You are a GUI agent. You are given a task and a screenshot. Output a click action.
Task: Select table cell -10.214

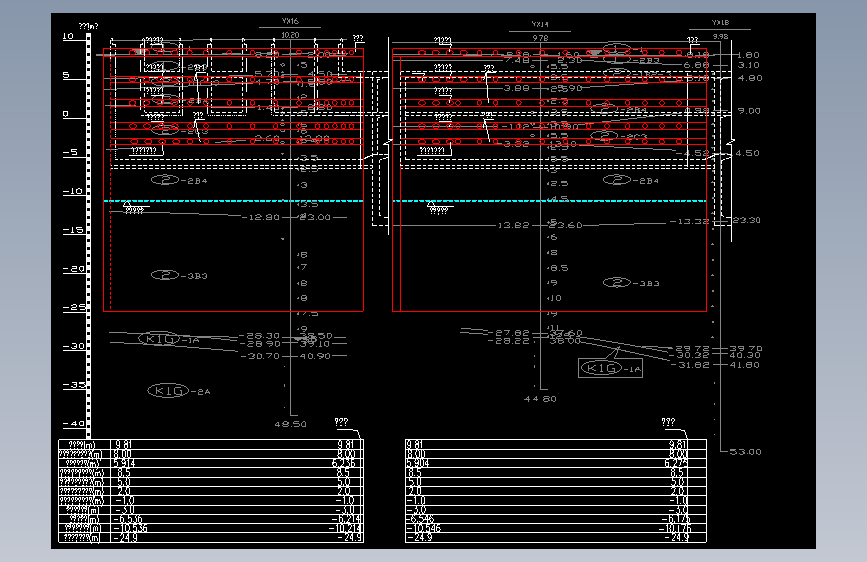[x=345, y=528]
